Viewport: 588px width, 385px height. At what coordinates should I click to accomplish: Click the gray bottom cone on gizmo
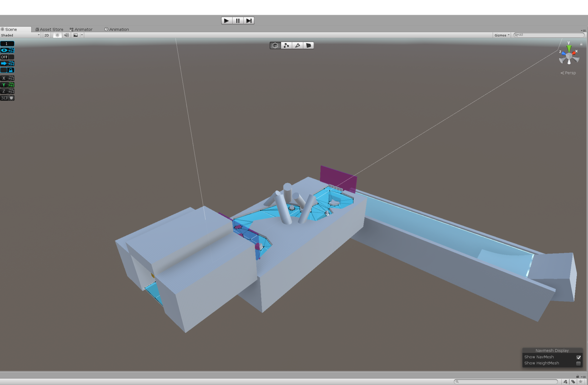pyautogui.click(x=569, y=61)
